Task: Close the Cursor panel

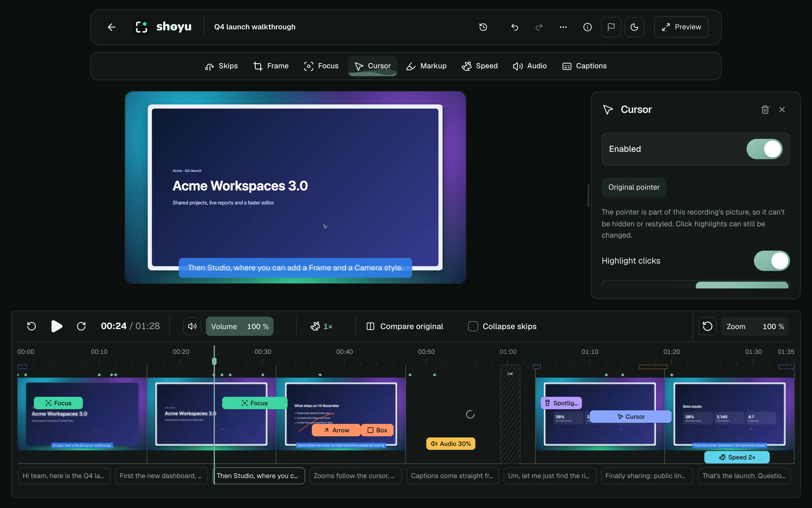Action: coord(782,110)
